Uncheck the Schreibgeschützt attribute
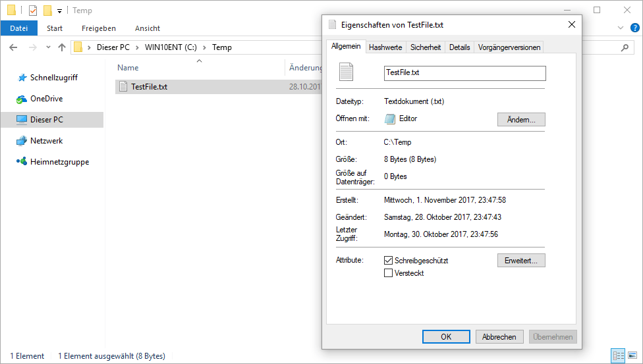This screenshot has height=364, width=643. (388, 261)
